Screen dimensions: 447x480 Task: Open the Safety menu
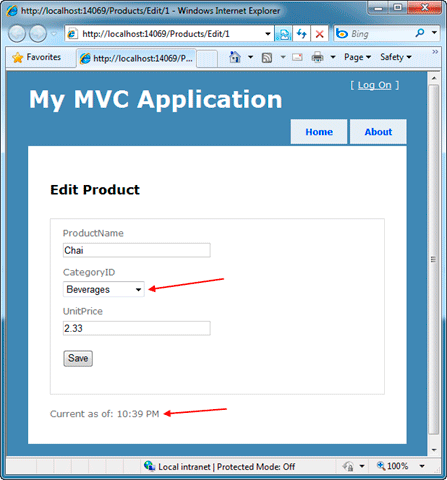click(x=396, y=57)
